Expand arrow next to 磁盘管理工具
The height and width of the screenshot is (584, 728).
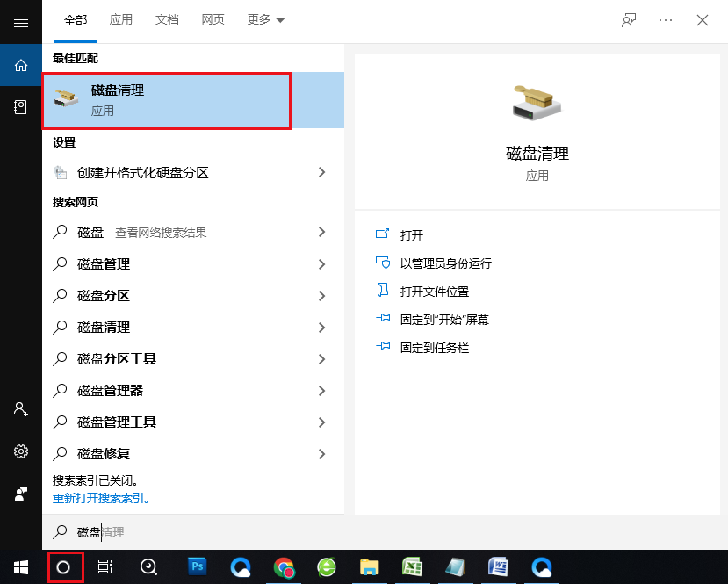click(321, 422)
